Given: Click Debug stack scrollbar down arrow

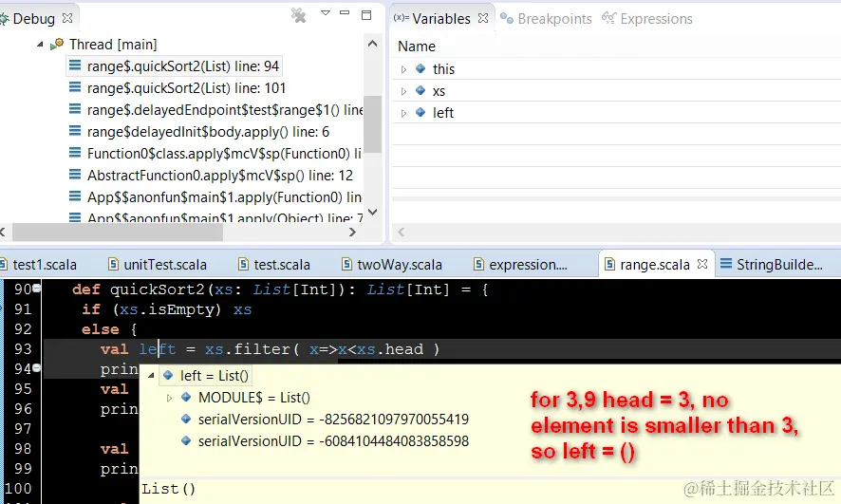Looking at the screenshot, I should pyautogui.click(x=373, y=212).
